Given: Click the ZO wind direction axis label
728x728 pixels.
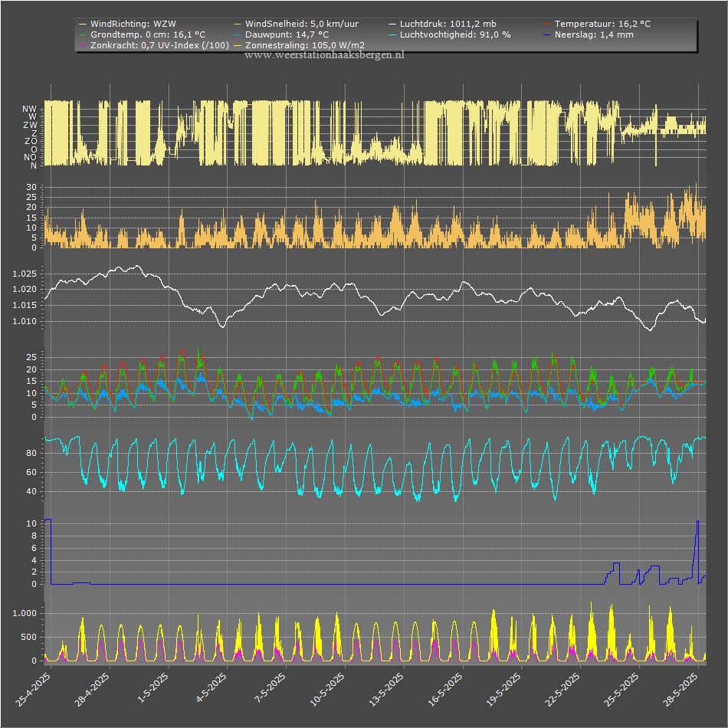Looking at the screenshot, I should (x=31, y=141).
